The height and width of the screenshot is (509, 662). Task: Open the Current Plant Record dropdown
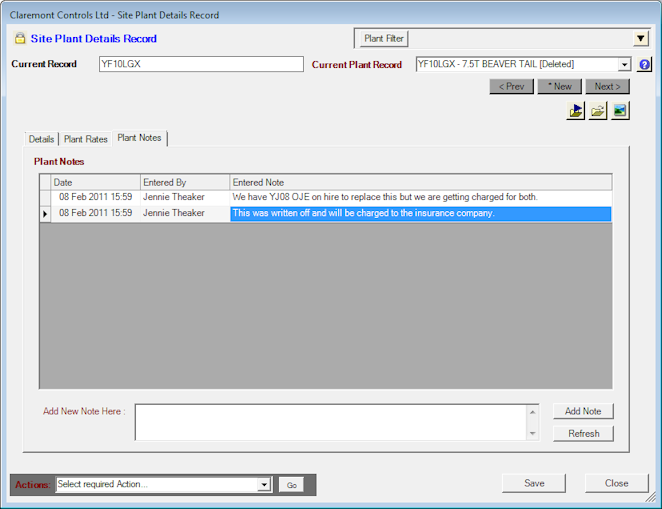(624, 64)
